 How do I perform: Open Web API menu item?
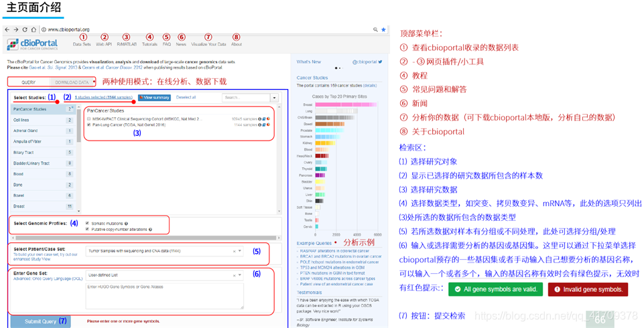pyautogui.click(x=104, y=44)
